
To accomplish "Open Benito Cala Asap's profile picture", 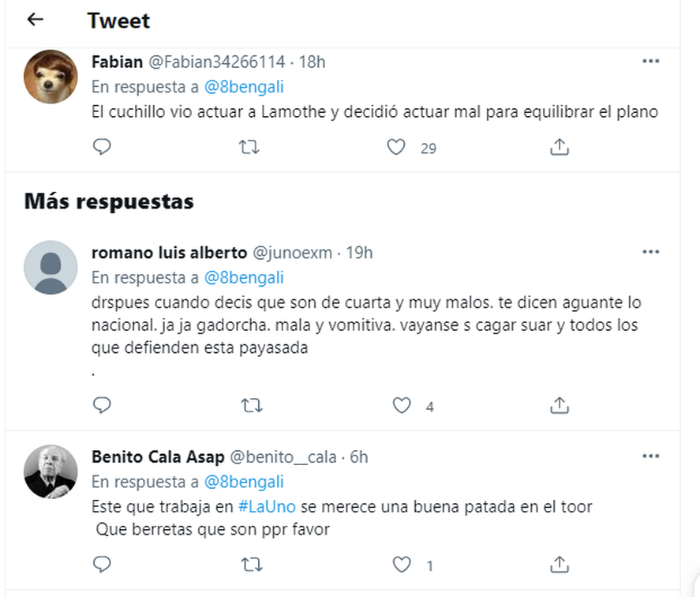I will (x=51, y=471).
